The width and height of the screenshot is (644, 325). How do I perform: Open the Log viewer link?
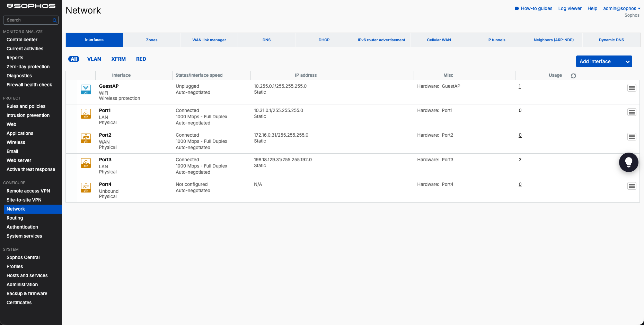pos(570,8)
